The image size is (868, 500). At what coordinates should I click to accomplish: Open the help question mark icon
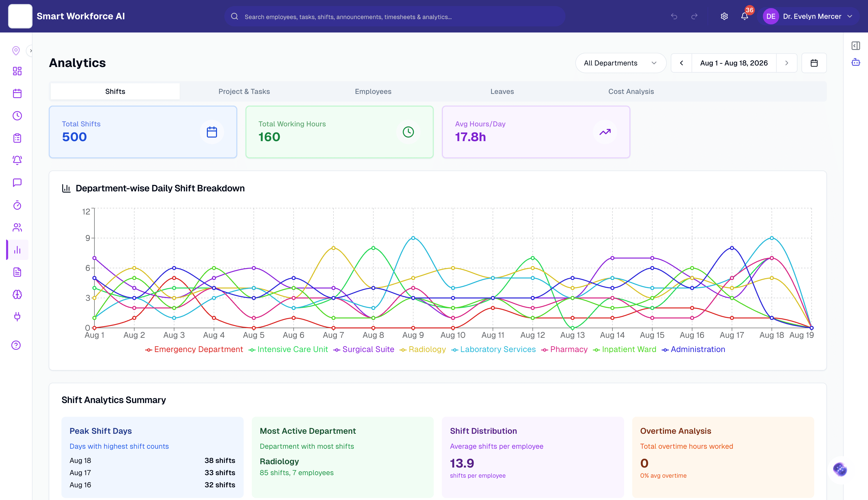tap(16, 345)
